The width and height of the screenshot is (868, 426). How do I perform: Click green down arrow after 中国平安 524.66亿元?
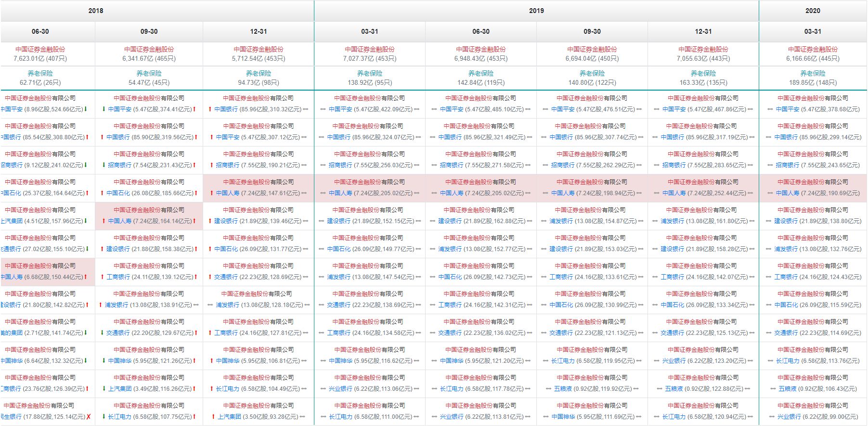[86, 109]
